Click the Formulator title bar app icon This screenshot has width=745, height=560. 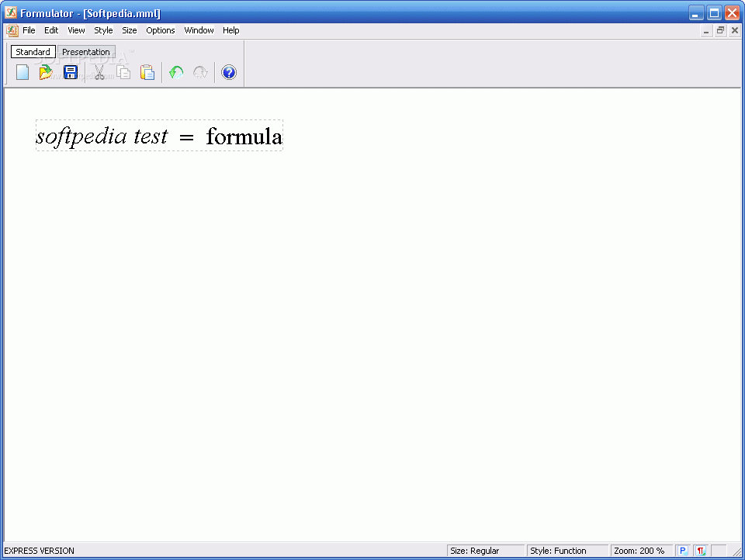(11, 13)
